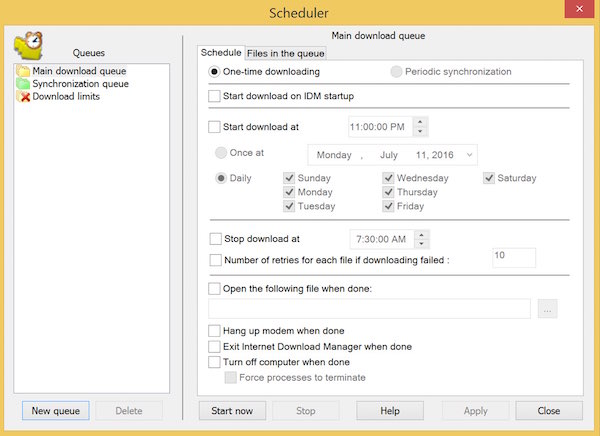This screenshot has height=436, width=600.
Task: Enable Start download on IDM startup
Action: click(x=215, y=96)
